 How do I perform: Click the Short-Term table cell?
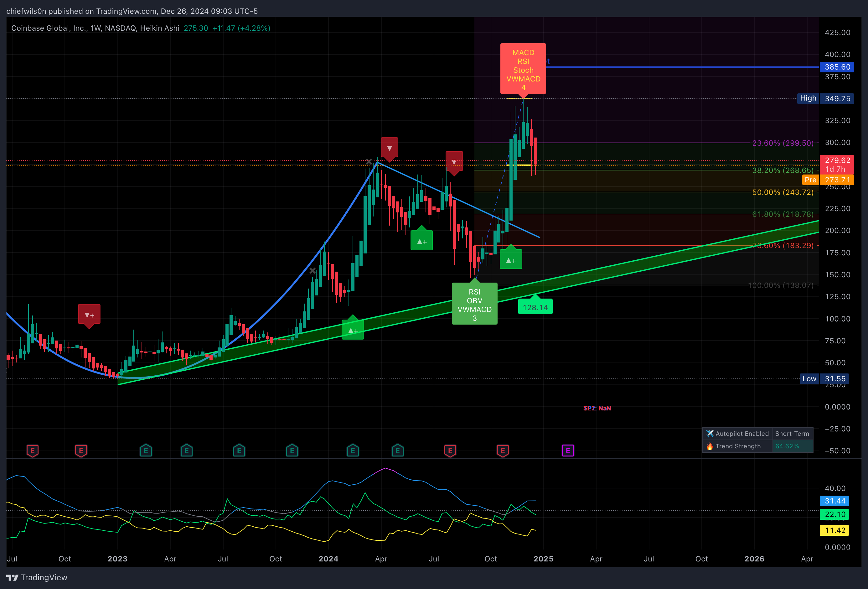(x=792, y=434)
